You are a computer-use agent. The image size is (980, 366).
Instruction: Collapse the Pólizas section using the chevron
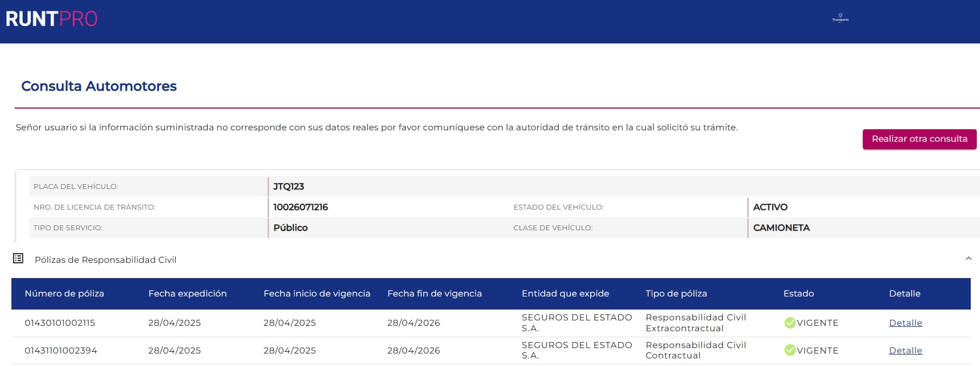pyautogui.click(x=968, y=259)
